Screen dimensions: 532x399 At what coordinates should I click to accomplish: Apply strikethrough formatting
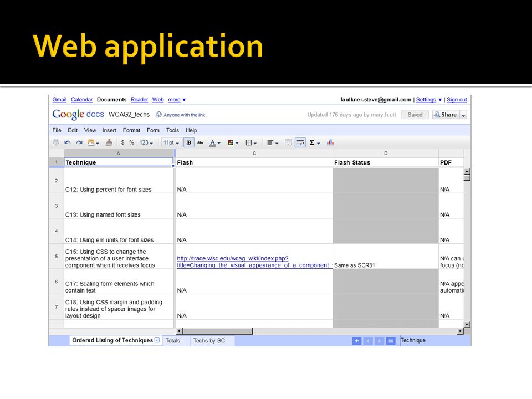[x=201, y=142]
